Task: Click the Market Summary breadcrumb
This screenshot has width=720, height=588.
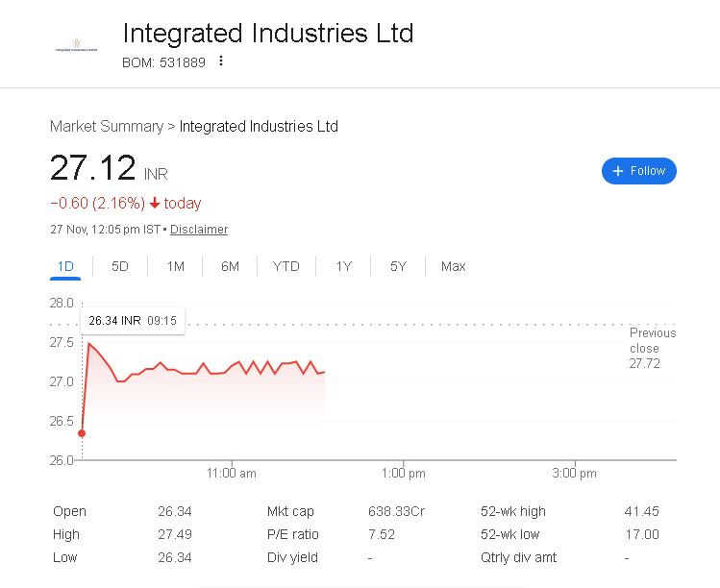Action: pyautogui.click(x=107, y=127)
